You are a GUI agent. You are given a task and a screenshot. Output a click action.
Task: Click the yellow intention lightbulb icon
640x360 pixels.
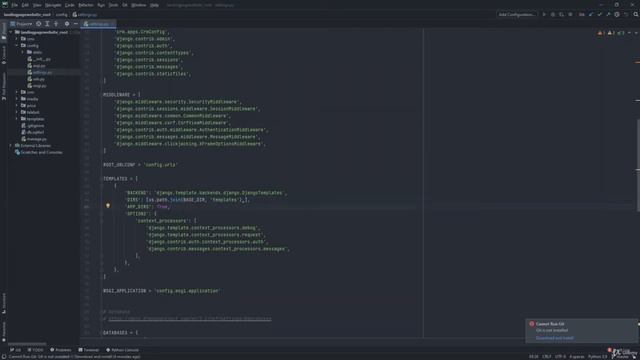tap(108, 206)
